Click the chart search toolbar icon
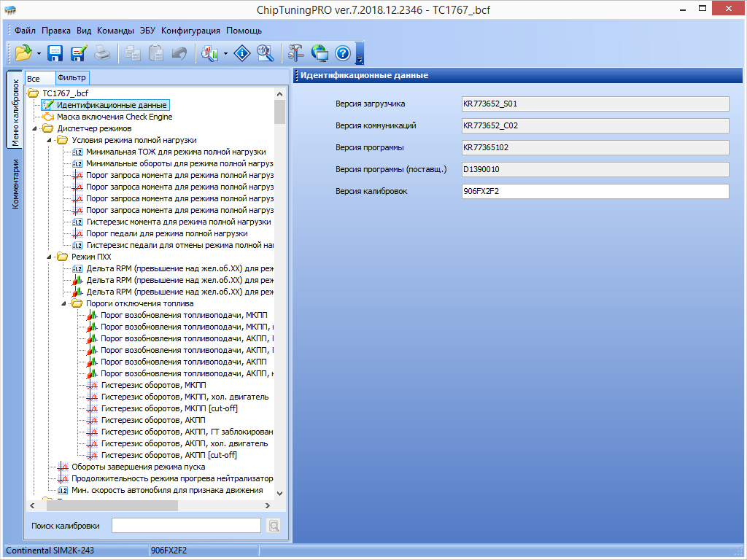 [x=210, y=53]
